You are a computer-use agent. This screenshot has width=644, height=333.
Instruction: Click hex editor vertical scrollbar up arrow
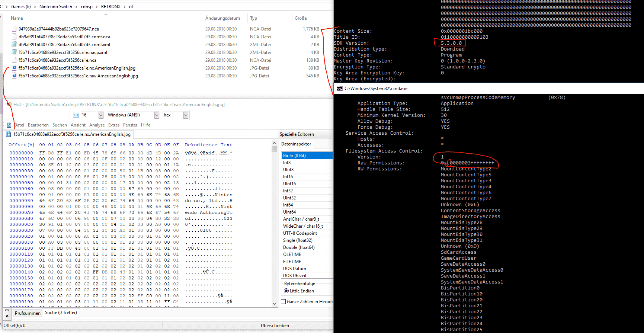[275, 143]
